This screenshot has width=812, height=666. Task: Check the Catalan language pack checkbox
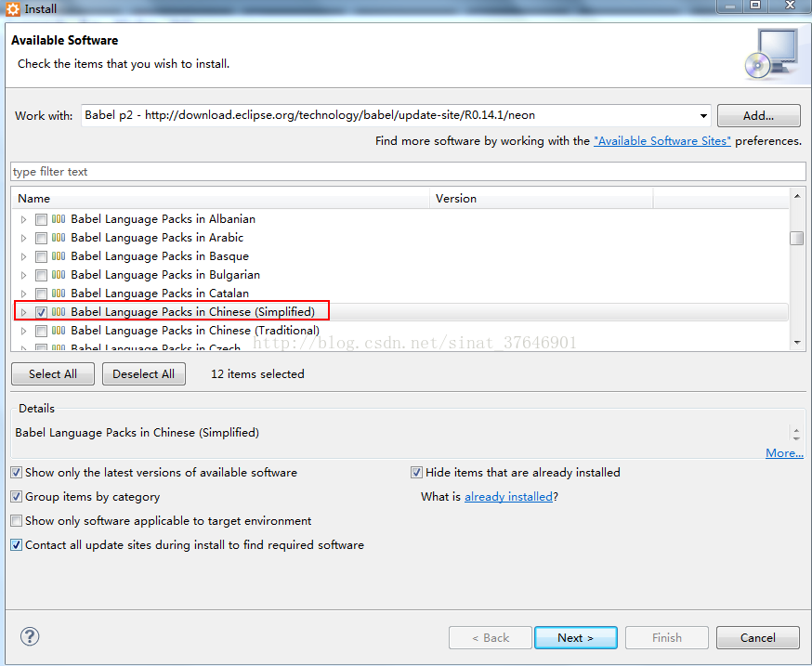[x=42, y=294]
